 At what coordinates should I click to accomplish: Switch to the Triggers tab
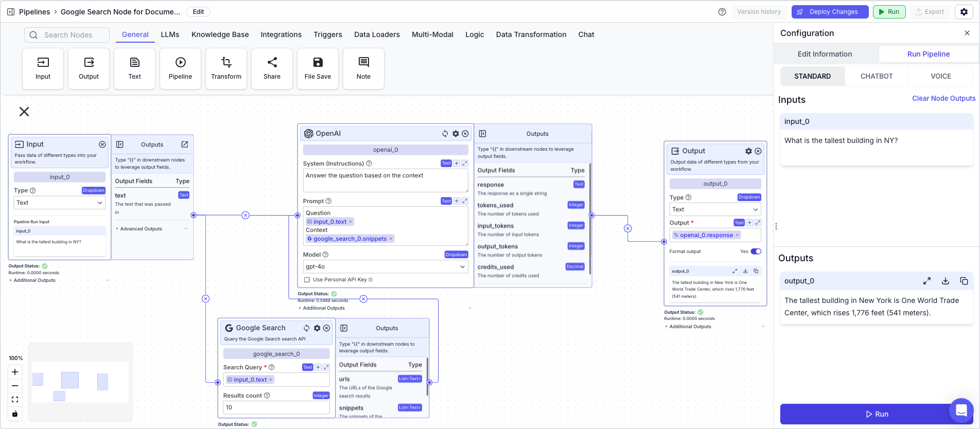pos(328,34)
